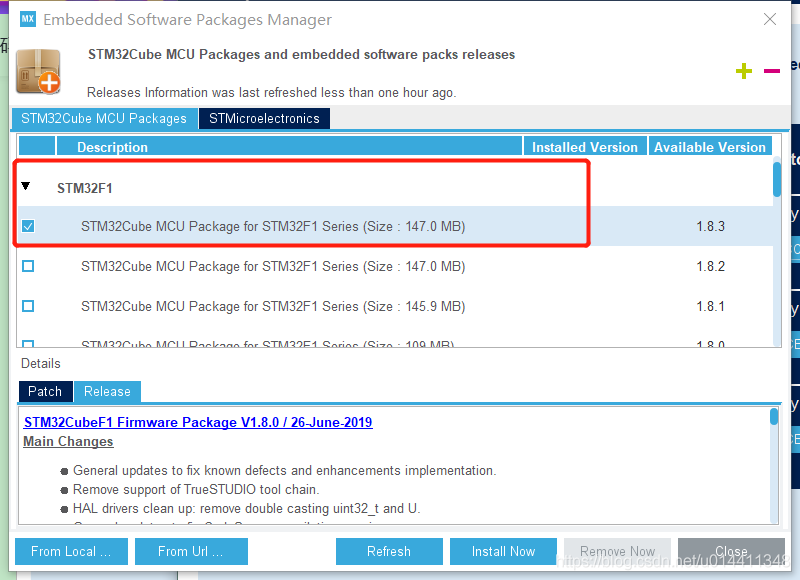The height and width of the screenshot is (580, 800).
Task: Click the version 1.8.3 cell
Action: (710, 226)
